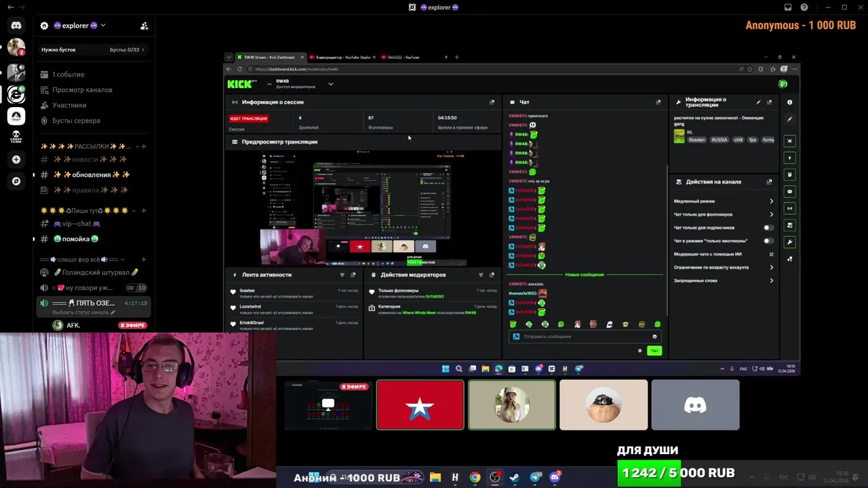
Task: Open Discord direct messages home icon
Action: coord(16,26)
